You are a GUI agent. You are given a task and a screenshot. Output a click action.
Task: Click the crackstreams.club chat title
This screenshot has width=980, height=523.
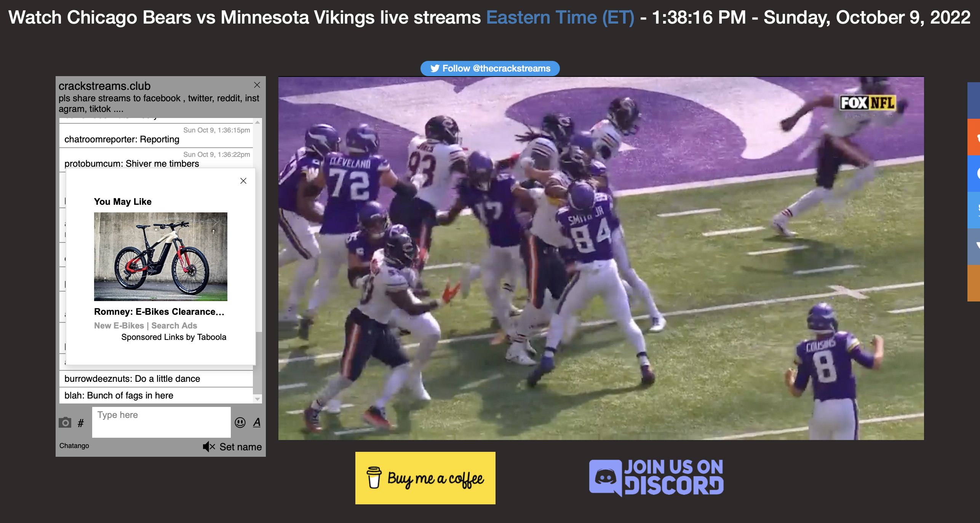coord(104,86)
